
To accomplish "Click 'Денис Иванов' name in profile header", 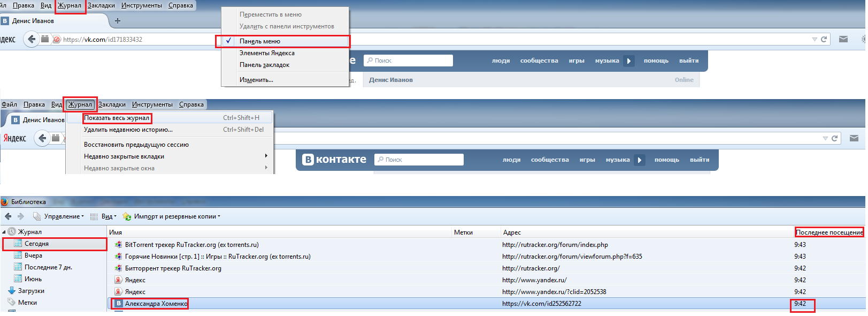I will (391, 80).
